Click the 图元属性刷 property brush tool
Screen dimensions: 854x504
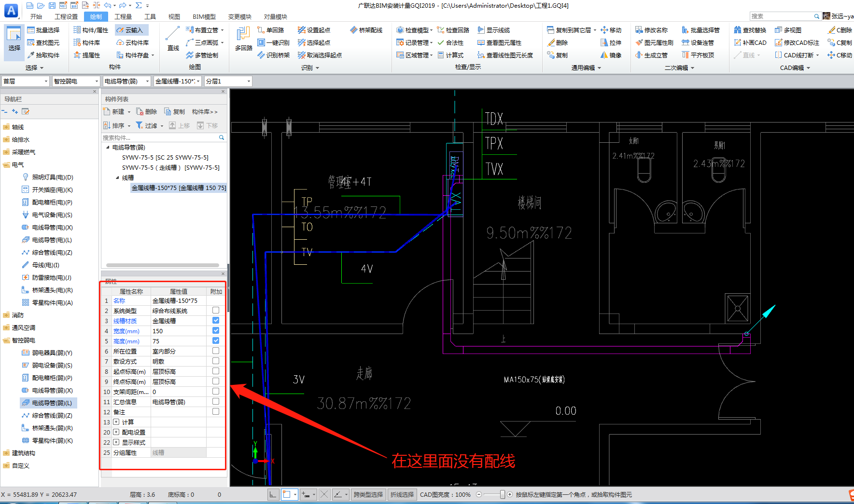(x=654, y=42)
